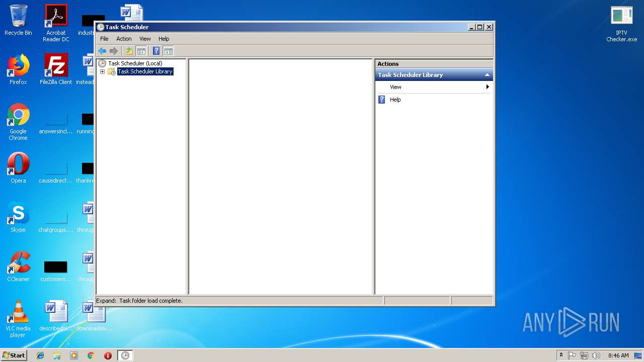Viewport: 644px width, 362px height.
Task: Open the Help menu in the menu bar
Action: [x=164, y=39]
